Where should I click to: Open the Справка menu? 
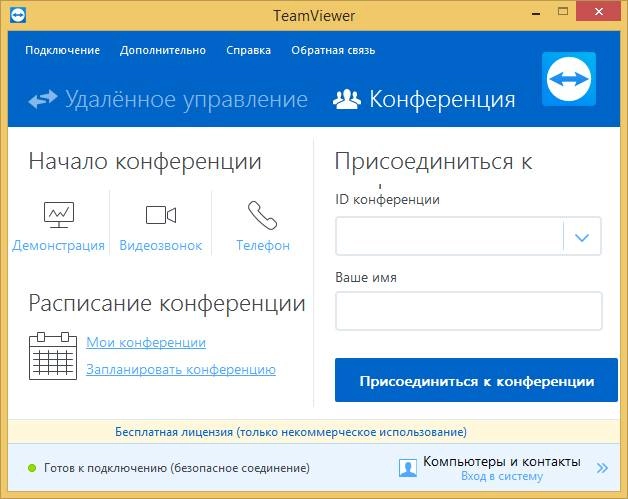pyautogui.click(x=248, y=50)
